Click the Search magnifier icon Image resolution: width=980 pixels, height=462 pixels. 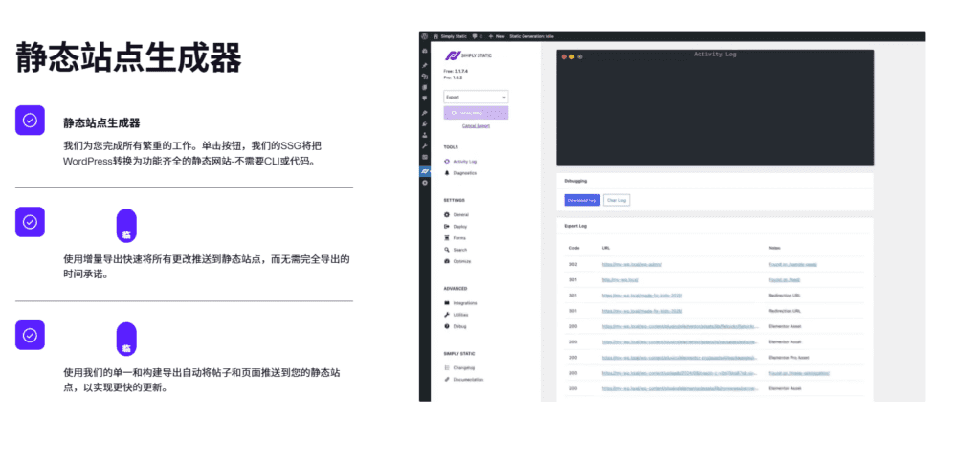click(447, 250)
